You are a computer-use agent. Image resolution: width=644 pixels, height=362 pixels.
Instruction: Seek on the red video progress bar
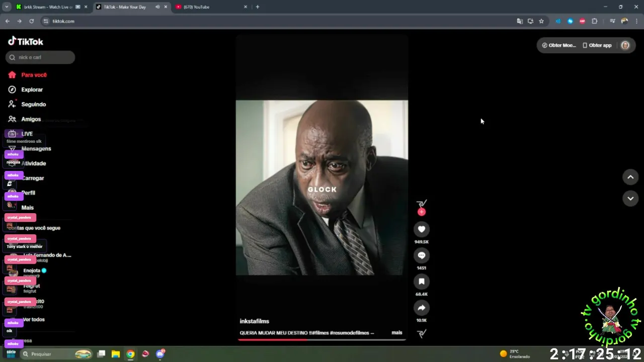[322, 340]
